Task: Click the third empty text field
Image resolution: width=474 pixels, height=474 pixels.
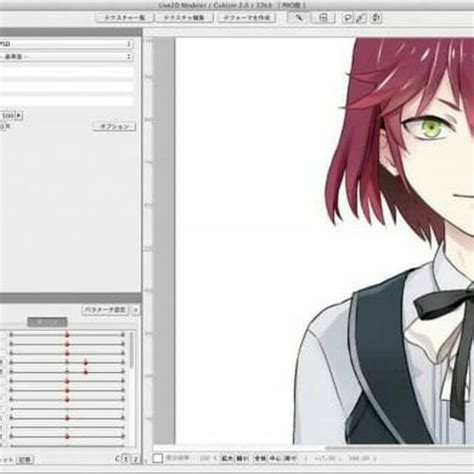Action: coord(67,101)
